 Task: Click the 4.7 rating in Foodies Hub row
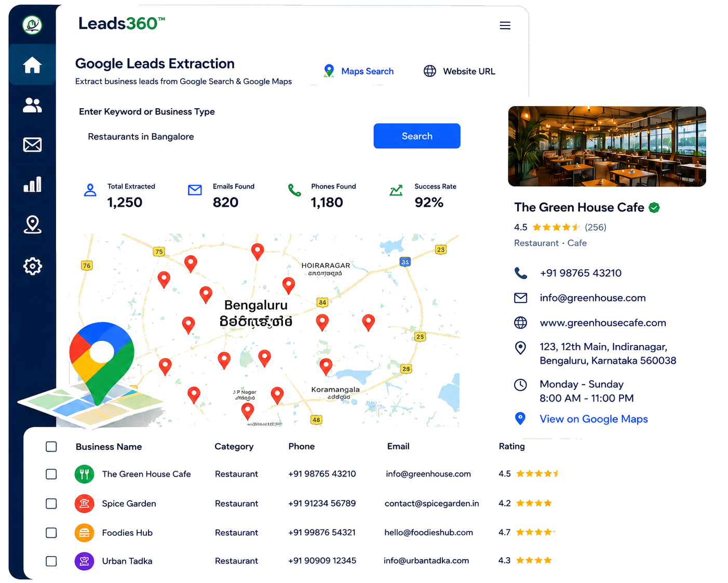pyautogui.click(x=504, y=532)
